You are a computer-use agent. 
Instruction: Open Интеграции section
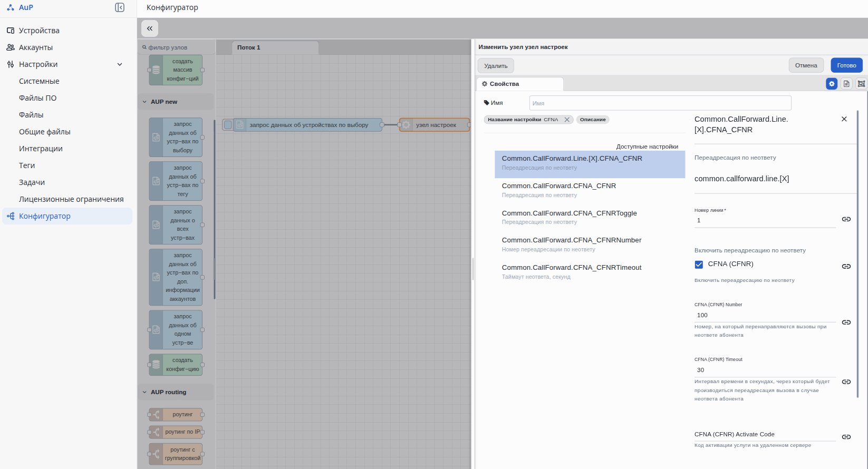click(41, 149)
